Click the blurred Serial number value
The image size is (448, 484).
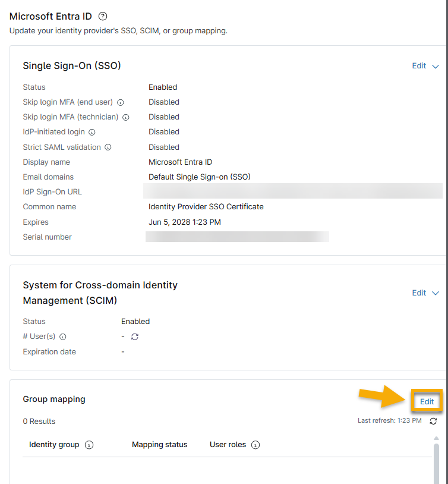click(237, 237)
